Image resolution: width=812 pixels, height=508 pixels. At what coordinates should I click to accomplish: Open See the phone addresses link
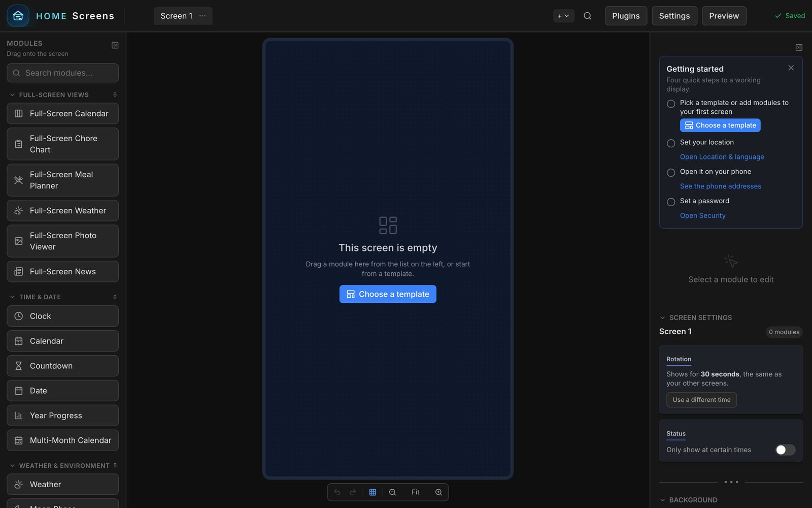click(720, 186)
